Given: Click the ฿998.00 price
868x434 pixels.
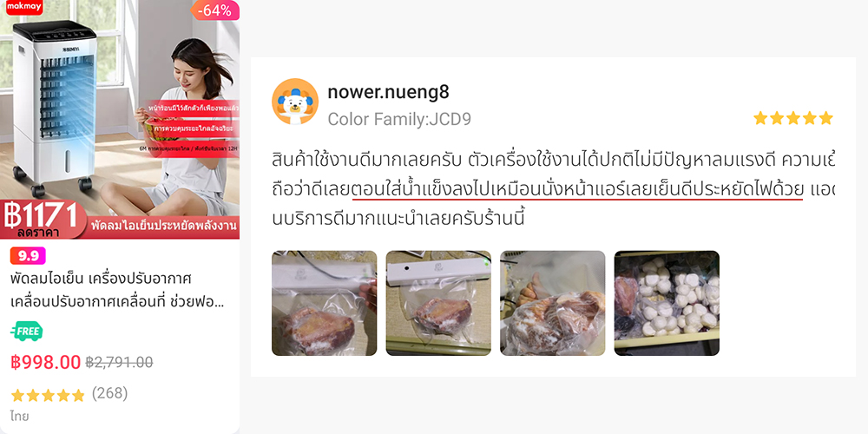Looking at the screenshot, I should click(46, 362).
